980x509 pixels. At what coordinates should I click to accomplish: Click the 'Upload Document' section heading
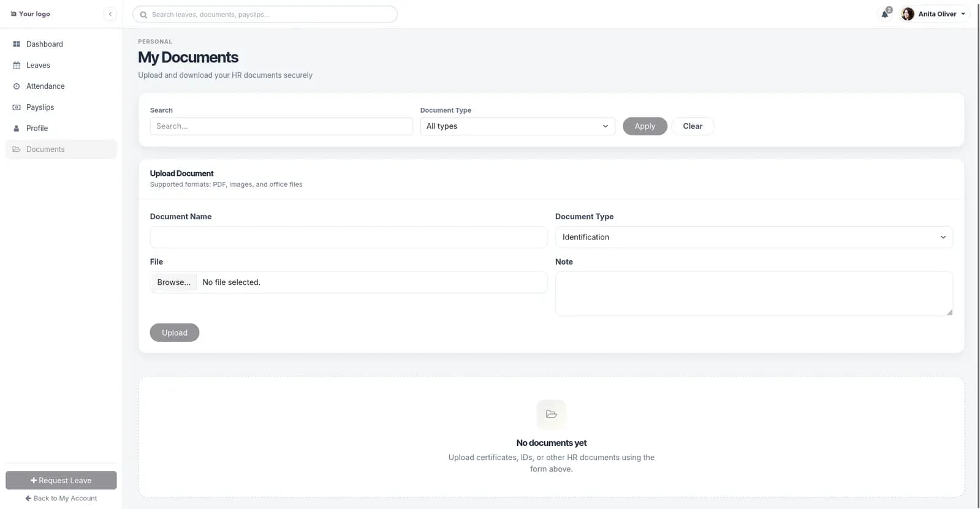pyautogui.click(x=182, y=173)
